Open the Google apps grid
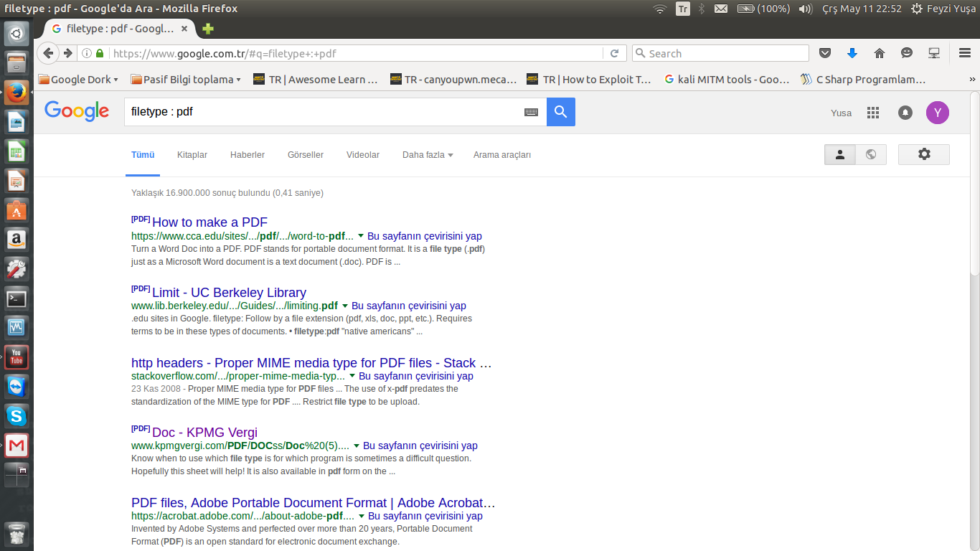The image size is (980, 551). point(873,113)
